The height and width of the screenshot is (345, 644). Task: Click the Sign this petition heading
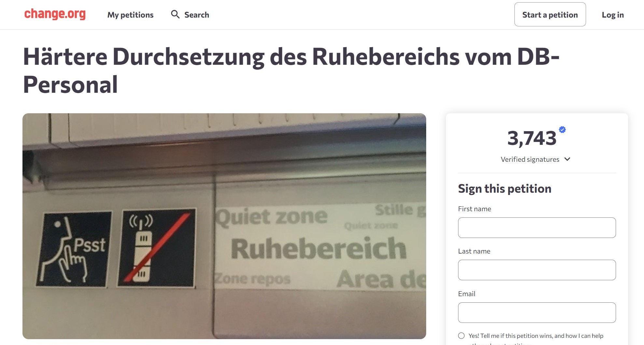point(504,189)
